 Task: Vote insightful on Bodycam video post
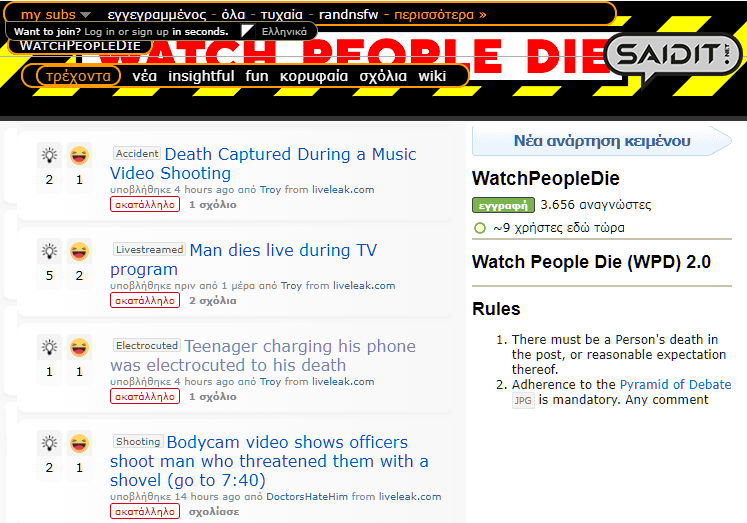(x=50, y=443)
